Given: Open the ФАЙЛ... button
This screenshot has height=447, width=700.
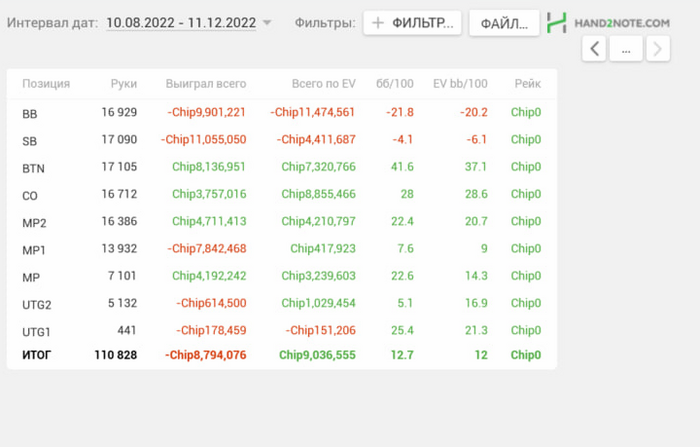Looking at the screenshot, I should 504,23.
